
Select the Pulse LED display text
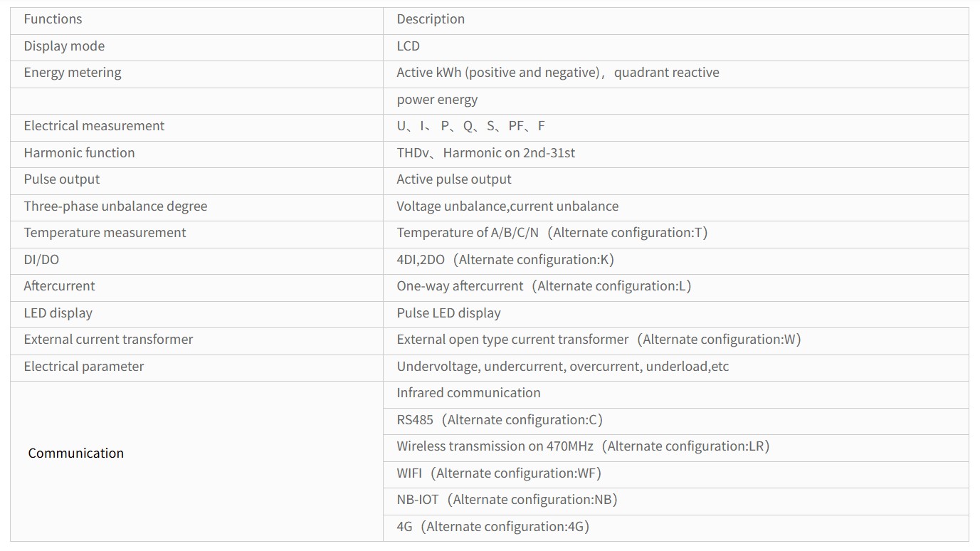pos(448,313)
